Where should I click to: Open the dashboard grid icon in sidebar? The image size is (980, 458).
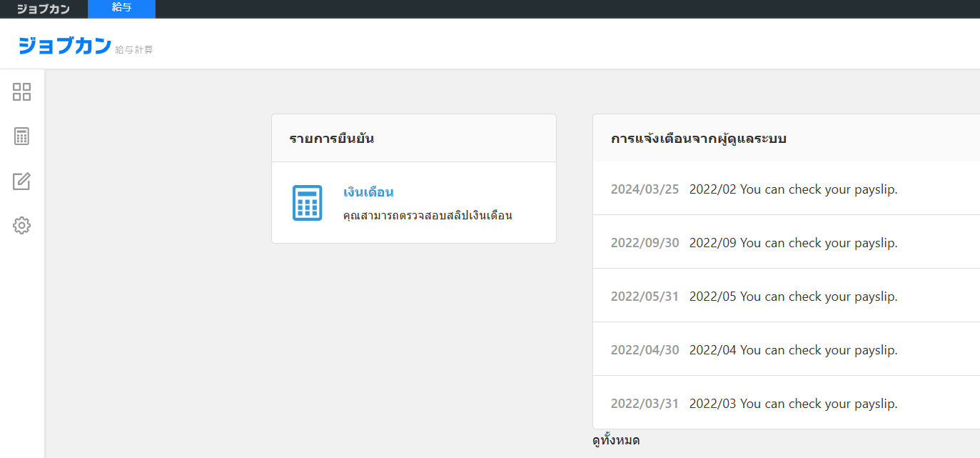(x=22, y=91)
